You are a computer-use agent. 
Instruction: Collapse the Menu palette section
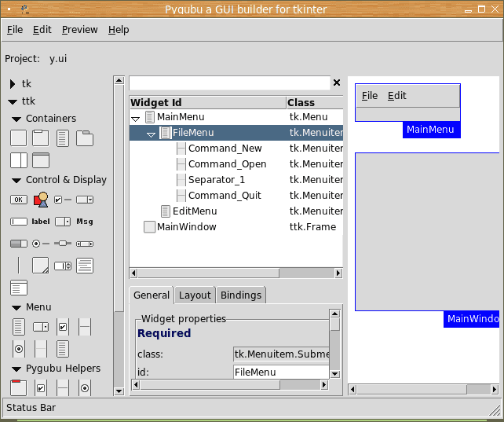(x=16, y=308)
